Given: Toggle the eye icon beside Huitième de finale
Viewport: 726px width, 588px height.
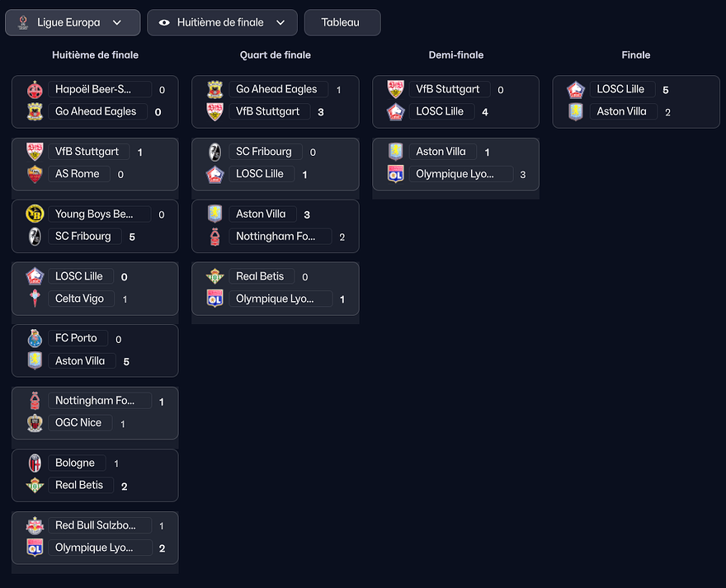Looking at the screenshot, I should 164,23.
